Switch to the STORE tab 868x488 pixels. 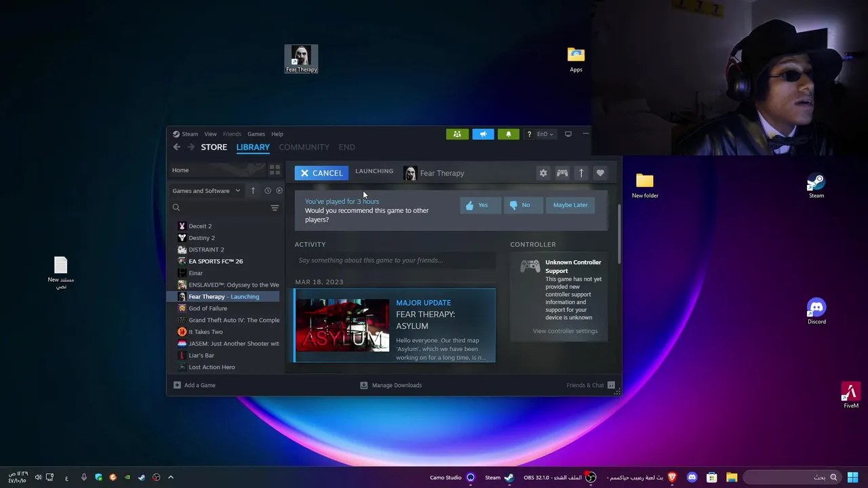click(214, 147)
